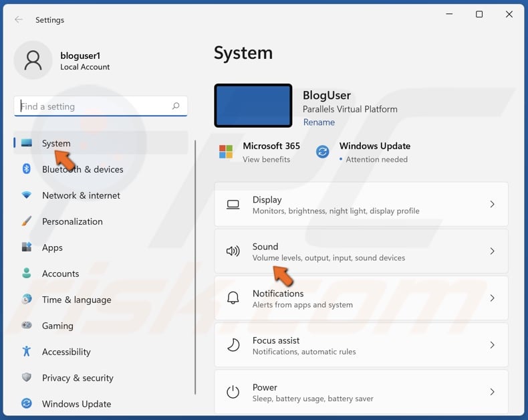Open Gaming settings label
This screenshot has height=420, width=528.
coord(57,326)
